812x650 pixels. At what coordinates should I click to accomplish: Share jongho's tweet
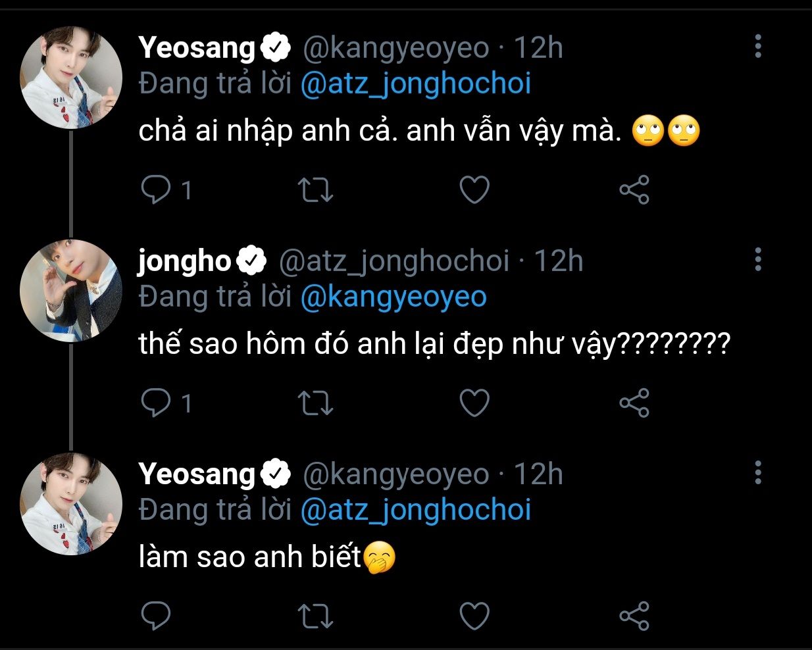(x=634, y=403)
